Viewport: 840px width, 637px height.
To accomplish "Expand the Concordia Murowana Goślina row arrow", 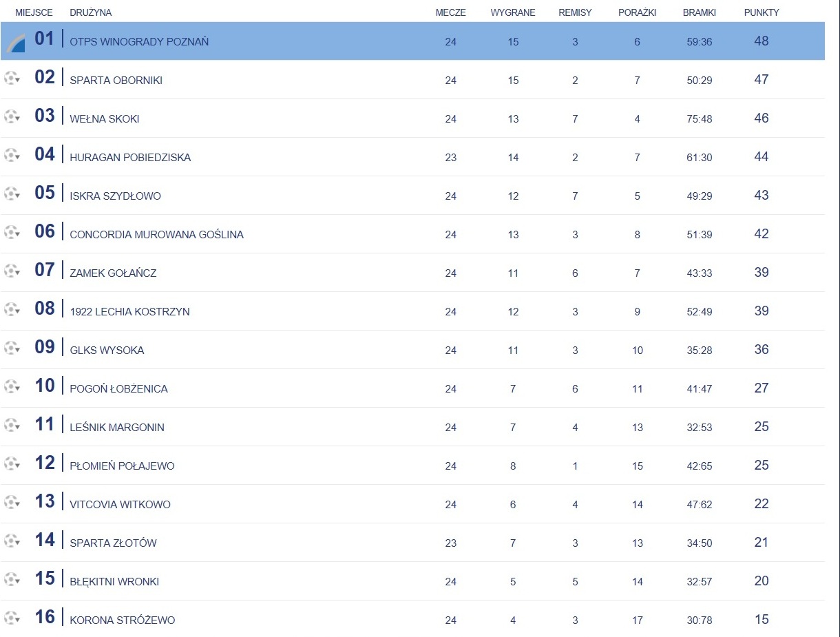I will (x=18, y=235).
